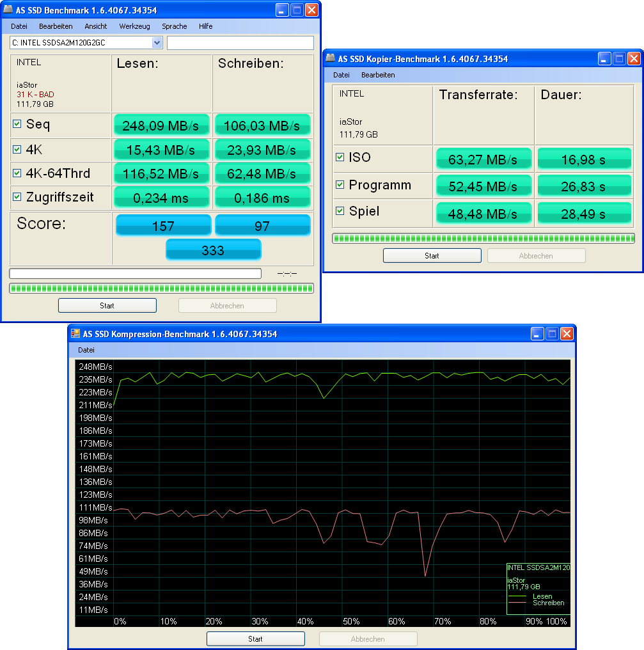This screenshot has width=644, height=650.
Task: Maximize the AS SSD Kopier-Benchmark window
Action: (x=619, y=59)
